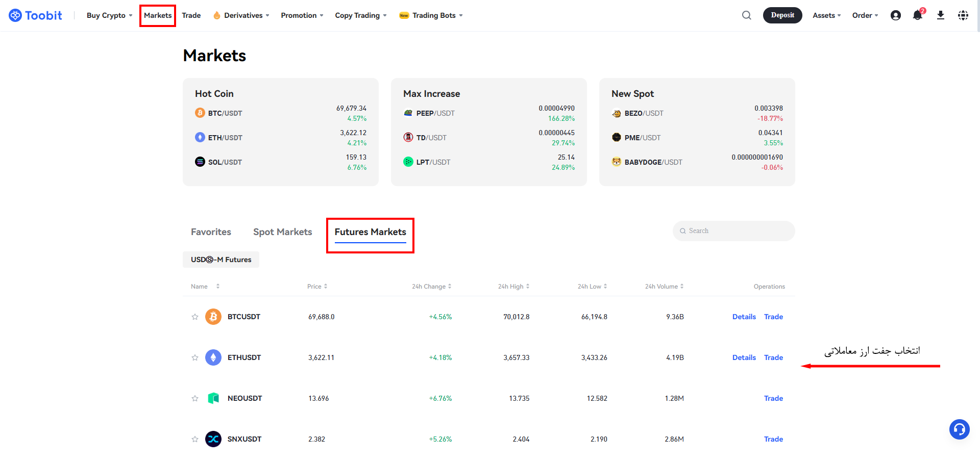Click the Deposit button
Image resolution: width=980 pixels, height=462 pixels.
[782, 15]
